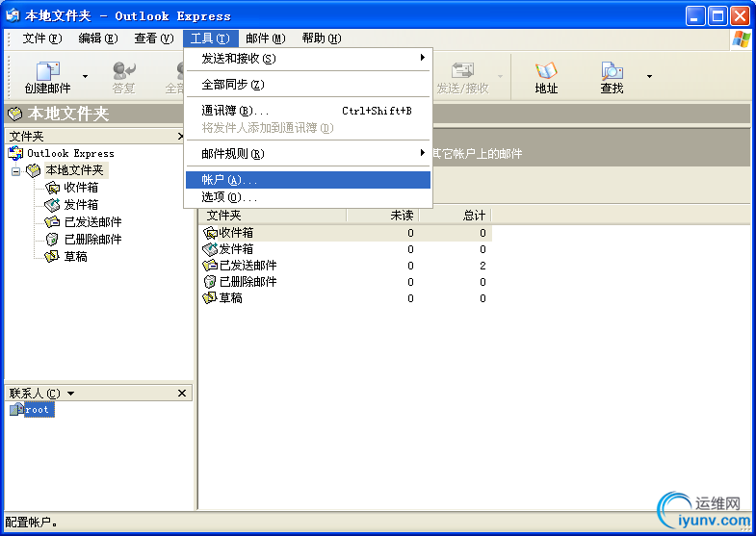This screenshot has width=756, height=536.
Task: Close the open 工具(T) menu
Action: coord(210,38)
